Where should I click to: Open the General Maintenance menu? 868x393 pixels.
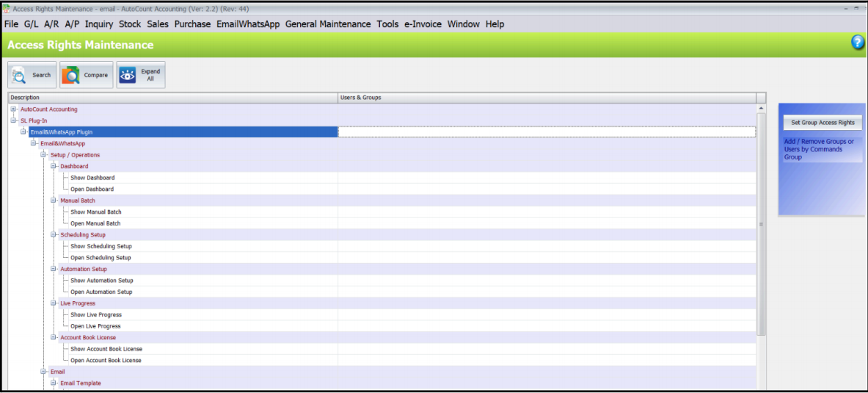point(328,24)
